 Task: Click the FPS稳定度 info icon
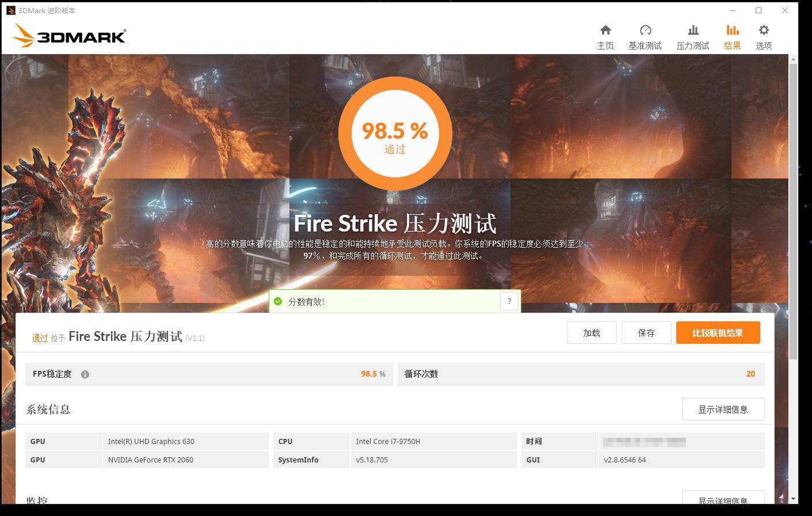click(85, 374)
